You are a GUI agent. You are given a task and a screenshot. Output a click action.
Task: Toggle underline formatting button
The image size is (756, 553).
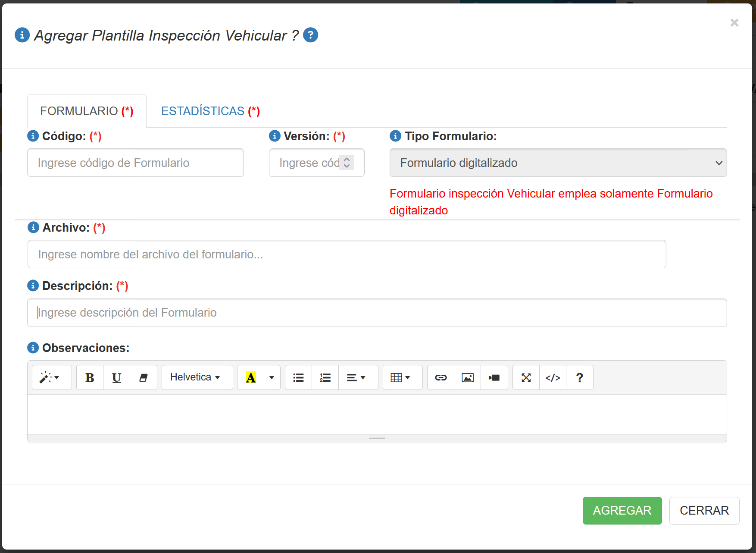point(116,378)
